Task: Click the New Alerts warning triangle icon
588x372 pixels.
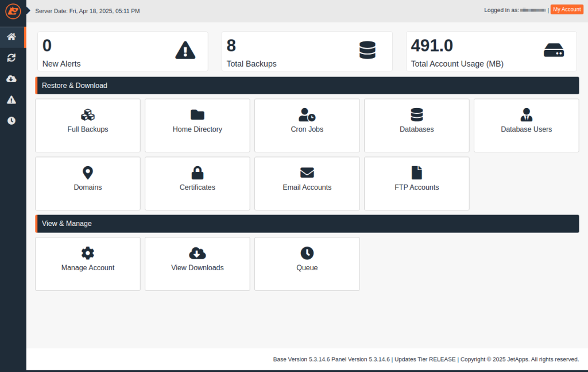Action: (185, 50)
